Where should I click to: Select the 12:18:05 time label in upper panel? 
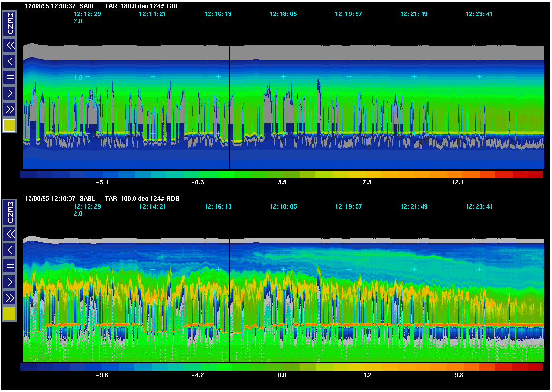tap(283, 14)
